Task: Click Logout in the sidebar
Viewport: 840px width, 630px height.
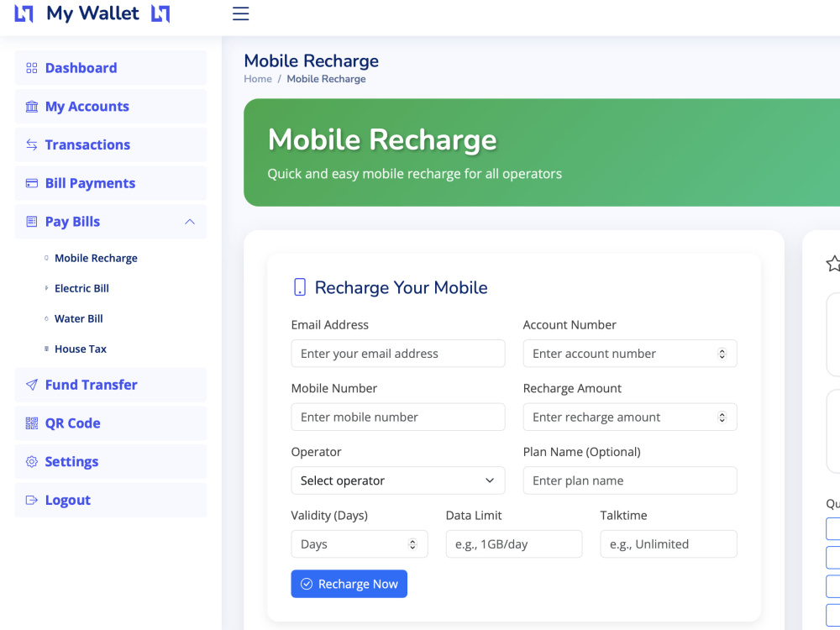Action: point(111,500)
